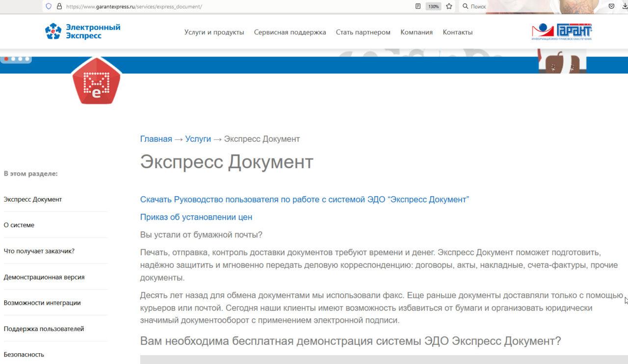Open Что получает заказчик? sidebar item
Viewport: 628px width, 364px height.
39,251
